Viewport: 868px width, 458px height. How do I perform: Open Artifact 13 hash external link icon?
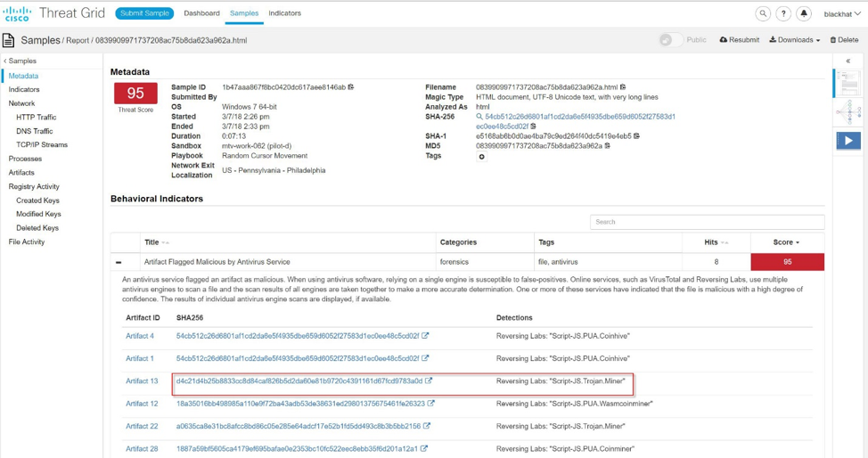(429, 381)
